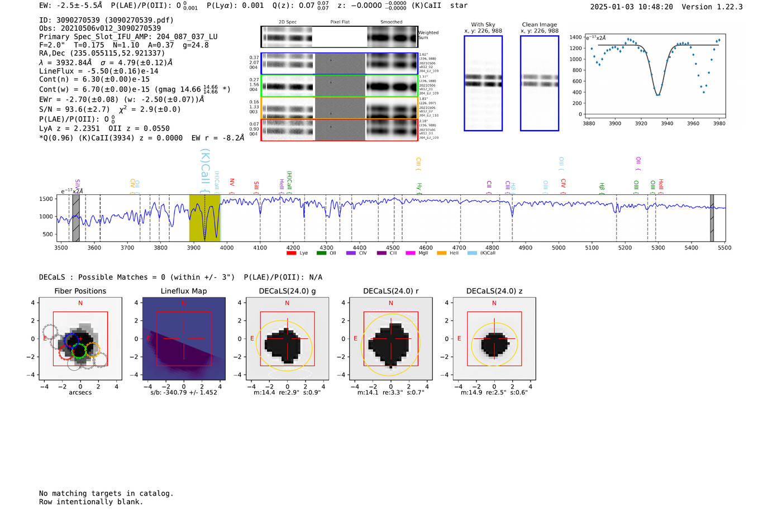Open the Fiber Positions image
This screenshot has height=532, width=782.
(80, 338)
